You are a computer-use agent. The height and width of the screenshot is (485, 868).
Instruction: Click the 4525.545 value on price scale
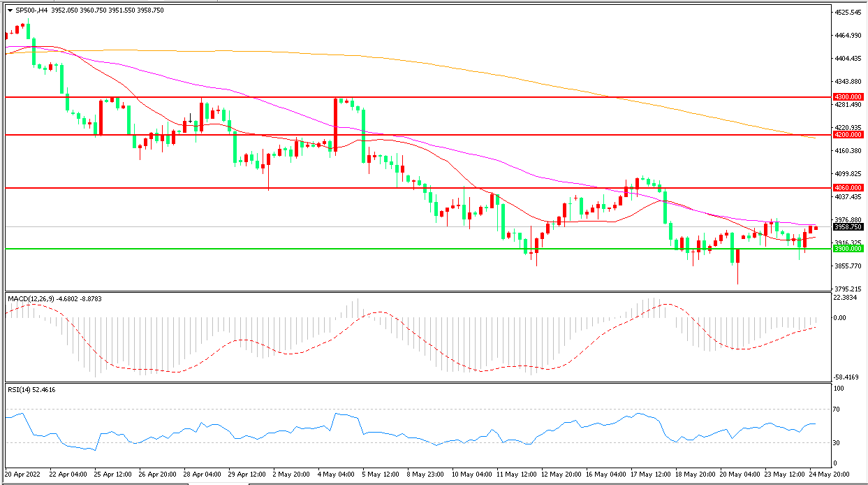(x=848, y=13)
